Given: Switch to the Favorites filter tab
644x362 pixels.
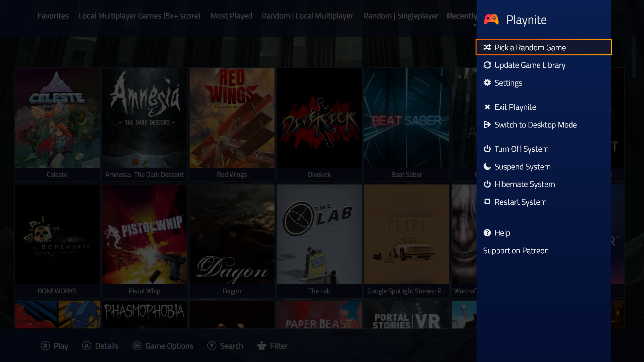Looking at the screenshot, I should point(53,15).
